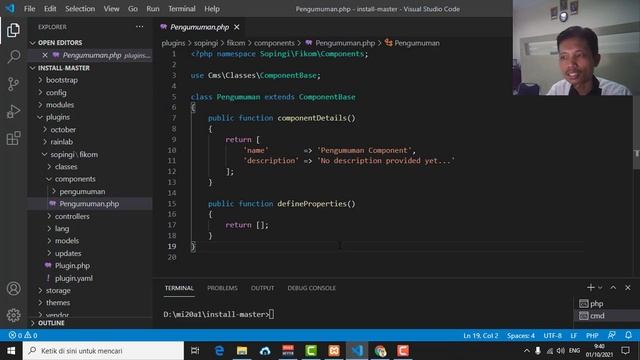This screenshot has width=640, height=360.
Task: Click components in the breadcrumb path
Action: click(274, 43)
